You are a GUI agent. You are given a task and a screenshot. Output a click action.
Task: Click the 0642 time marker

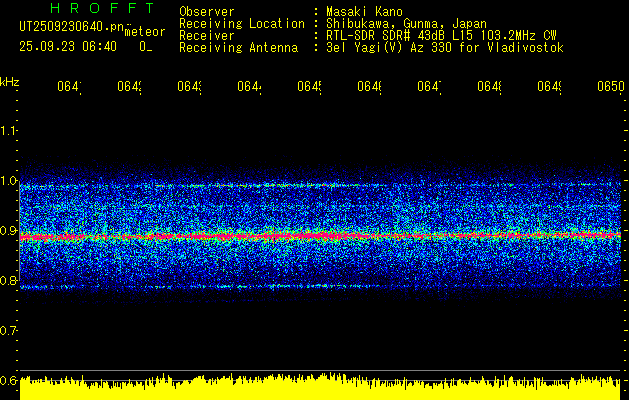click(x=129, y=86)
